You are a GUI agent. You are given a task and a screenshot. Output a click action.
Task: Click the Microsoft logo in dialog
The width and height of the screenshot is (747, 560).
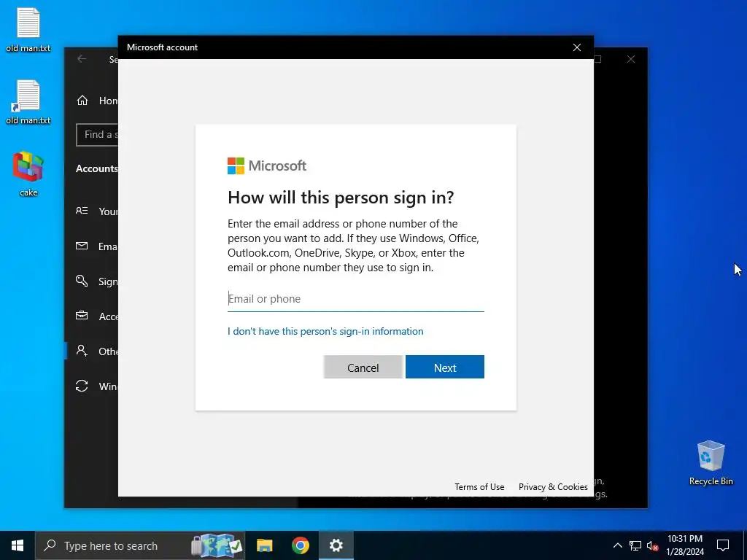click(267, 166)
